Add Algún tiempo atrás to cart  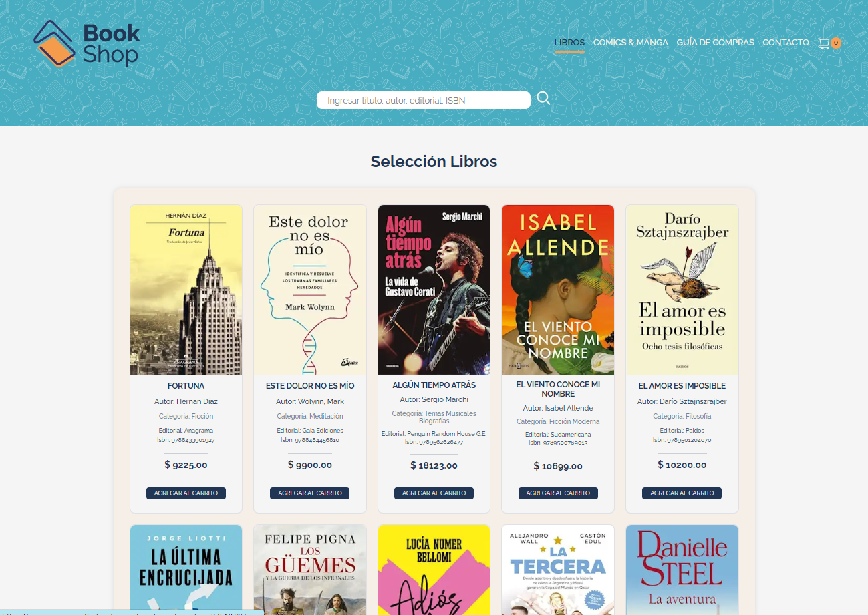click(434, 493)
